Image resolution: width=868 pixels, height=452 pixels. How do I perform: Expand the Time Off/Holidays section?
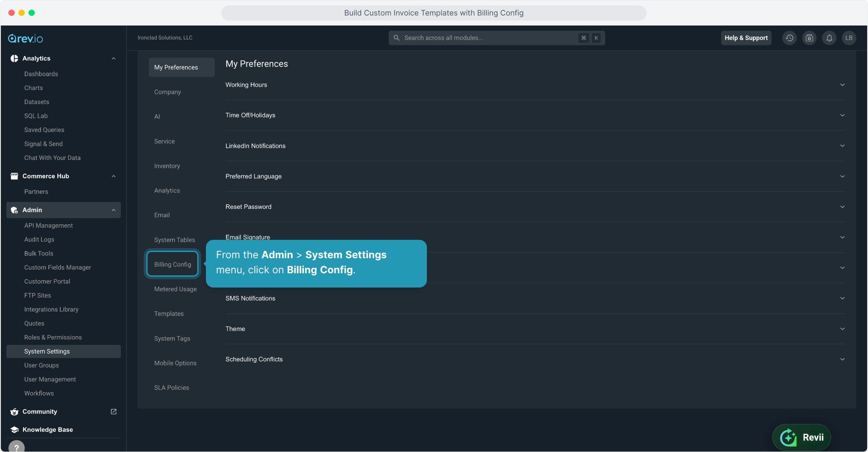point(535,116)
